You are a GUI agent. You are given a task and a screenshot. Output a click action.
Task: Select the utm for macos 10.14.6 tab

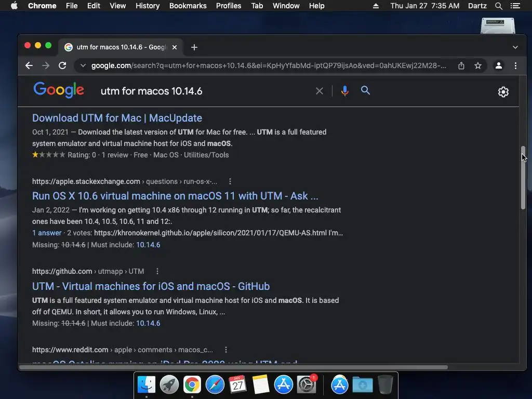121,47
